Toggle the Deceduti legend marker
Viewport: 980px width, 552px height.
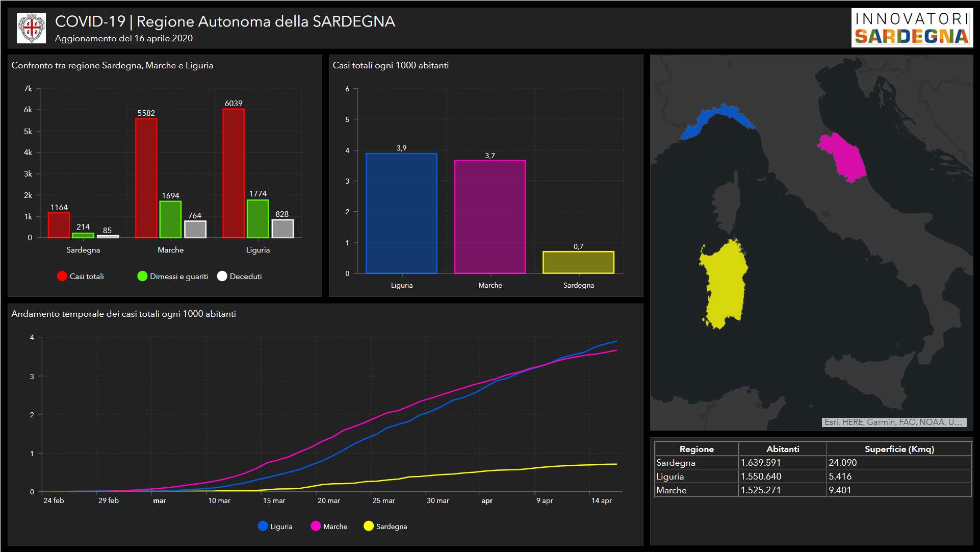[x=222, y=276]
